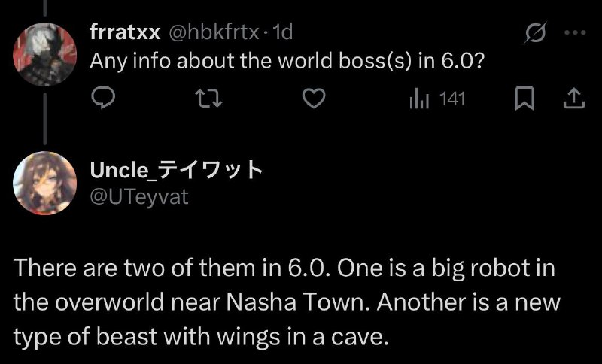Like frratxx's tweet with the heart
This screenshot has width=602, height=364.
pyautogui.click(x=317, y=99)
